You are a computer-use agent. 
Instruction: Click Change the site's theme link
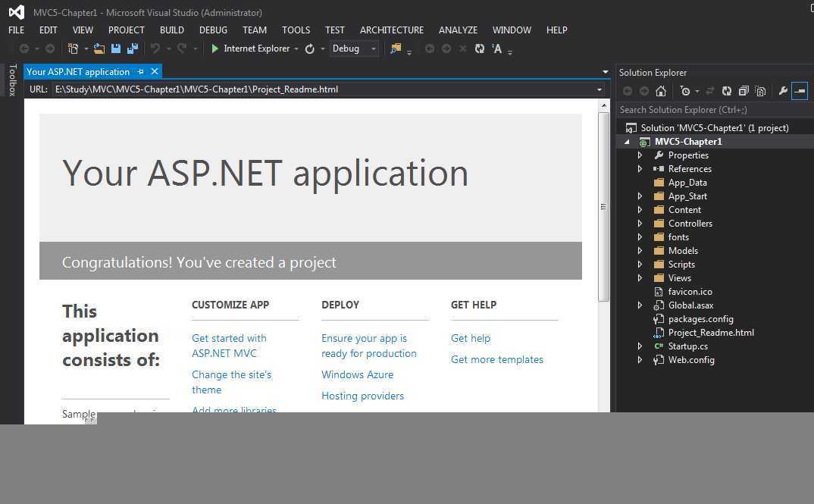point(231,382)
